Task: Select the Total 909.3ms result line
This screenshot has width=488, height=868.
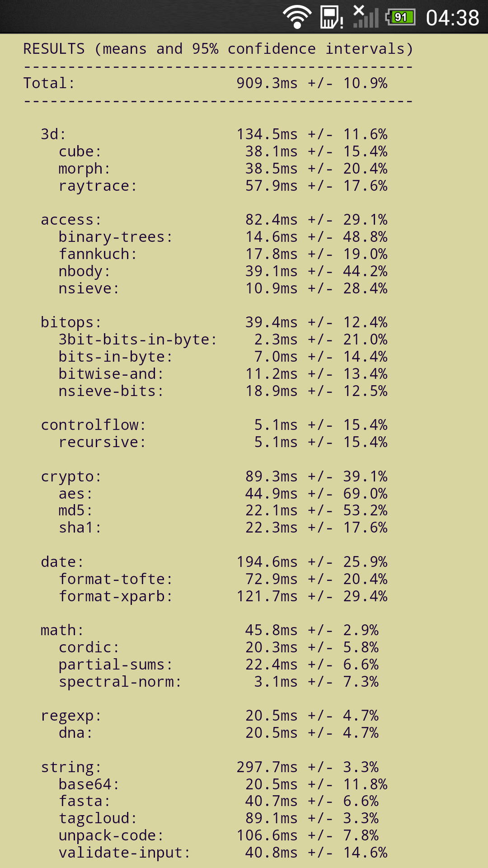Action: click(x=206, y=83)
